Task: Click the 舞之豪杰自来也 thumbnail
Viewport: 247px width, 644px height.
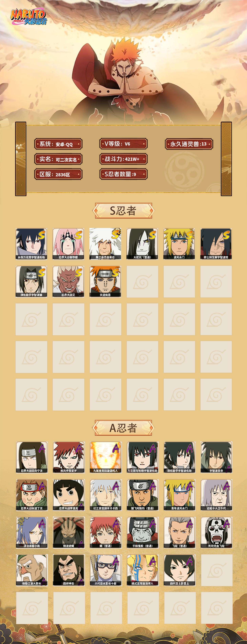Action: pyautogui.click(x=105, y=244)
